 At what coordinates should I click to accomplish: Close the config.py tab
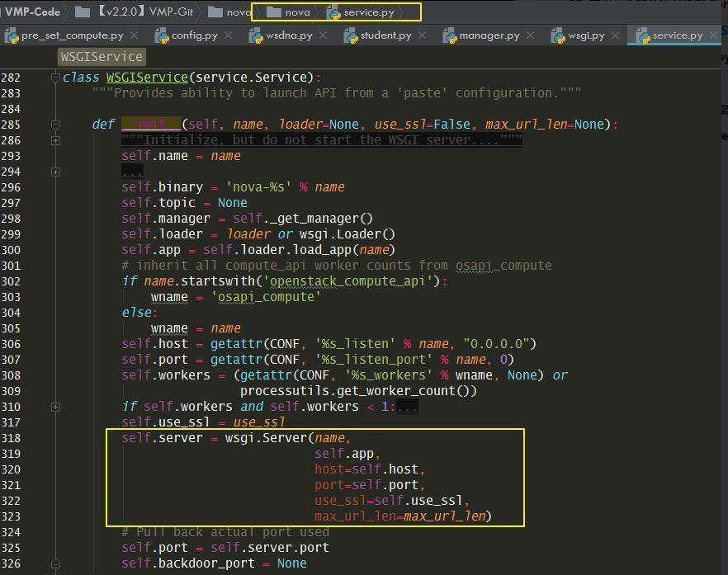(228, 35)
